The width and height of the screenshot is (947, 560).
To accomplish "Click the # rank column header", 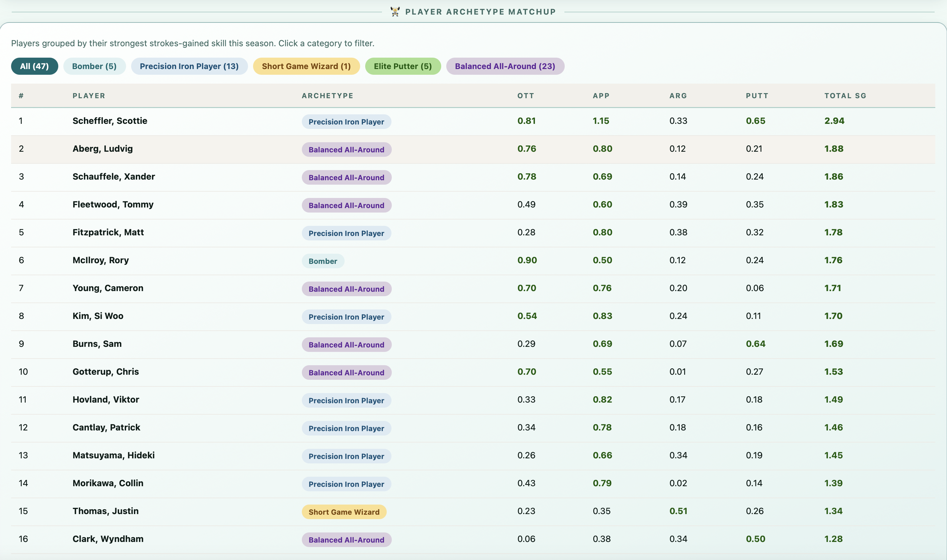I will click(21, 96).
